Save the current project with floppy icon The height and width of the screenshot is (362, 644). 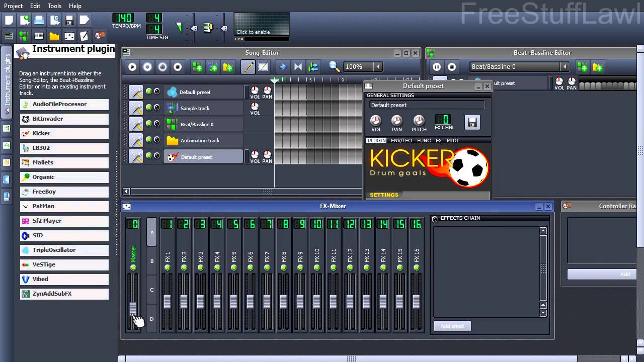coord(69,20)
